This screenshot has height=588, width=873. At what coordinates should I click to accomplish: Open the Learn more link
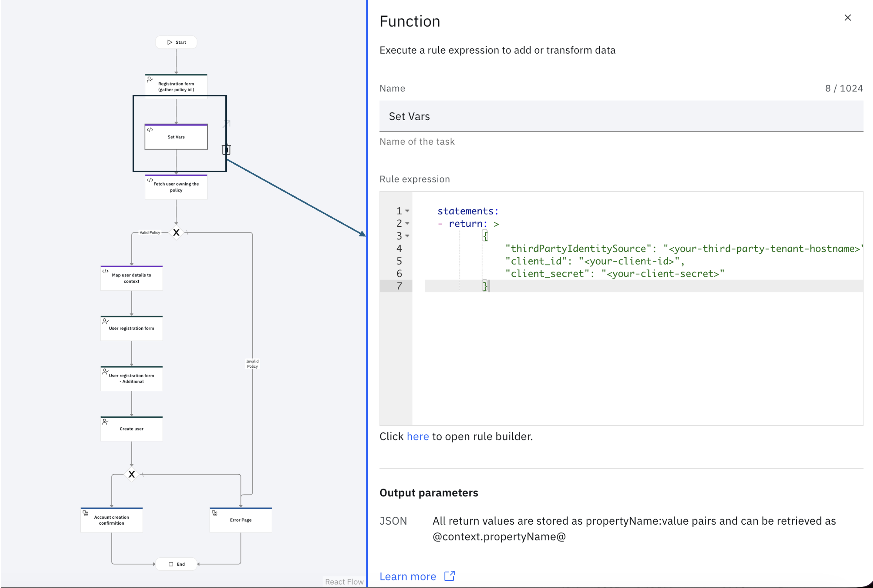tap(408, 576)
